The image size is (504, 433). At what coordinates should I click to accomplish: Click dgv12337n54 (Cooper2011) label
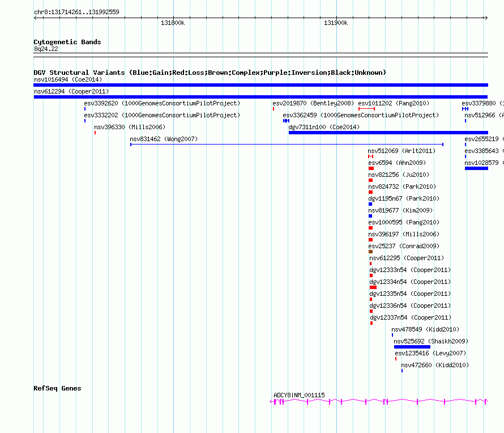pos(411,317)
